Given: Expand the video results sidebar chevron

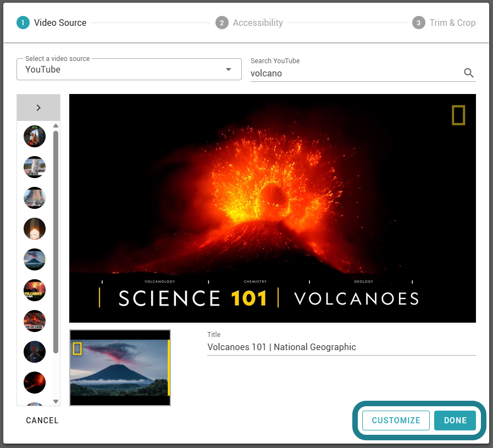Looking at the screenshot, I should point(38,108).
